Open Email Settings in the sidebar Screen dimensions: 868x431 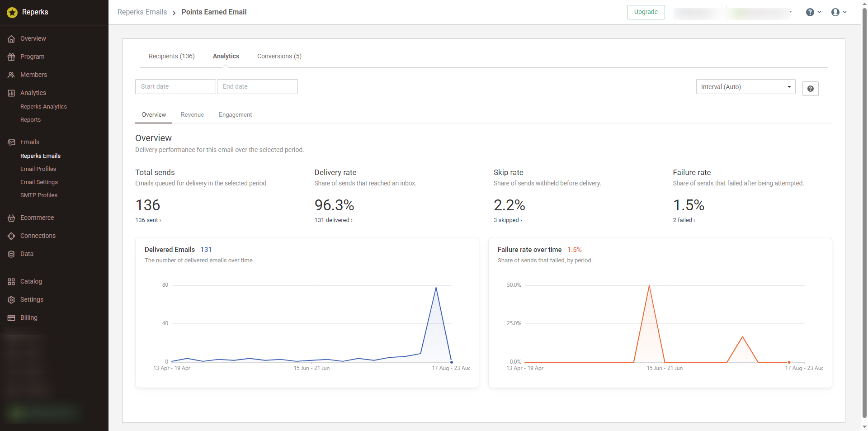[x=39, y=182]
